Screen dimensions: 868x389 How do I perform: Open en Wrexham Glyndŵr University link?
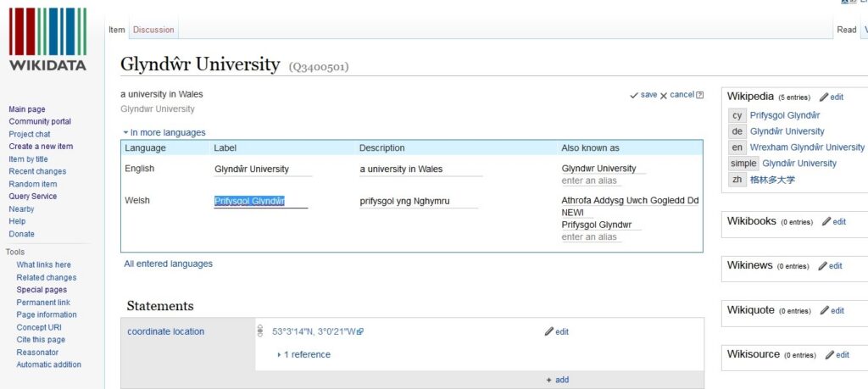(807, 147)
